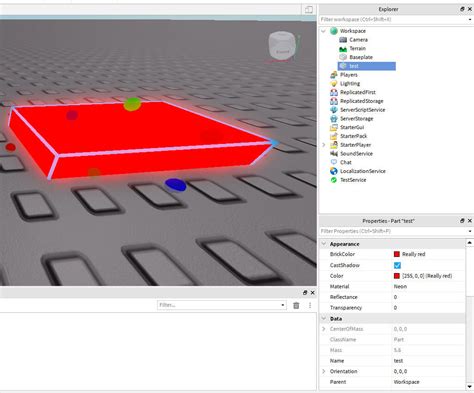Collapse the Appearance property section
The image size is (474, 393).
click(324, 244)
